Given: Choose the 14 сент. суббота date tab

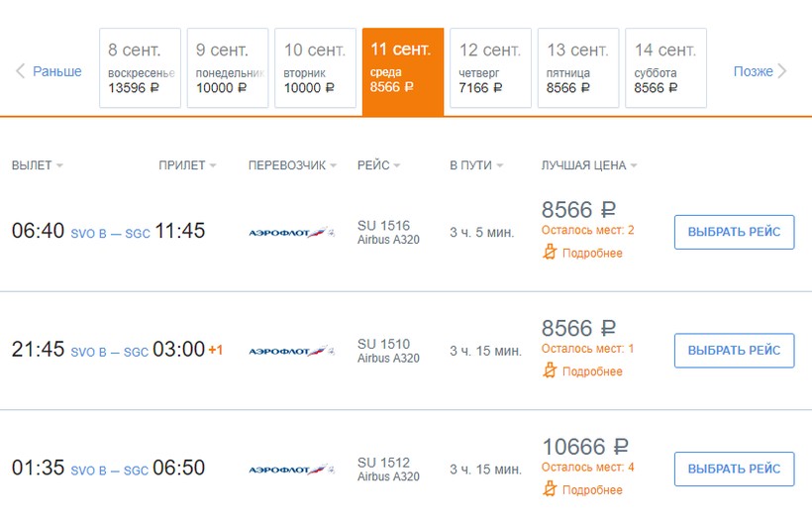Looking at the screenshot, I should point(664,67).
